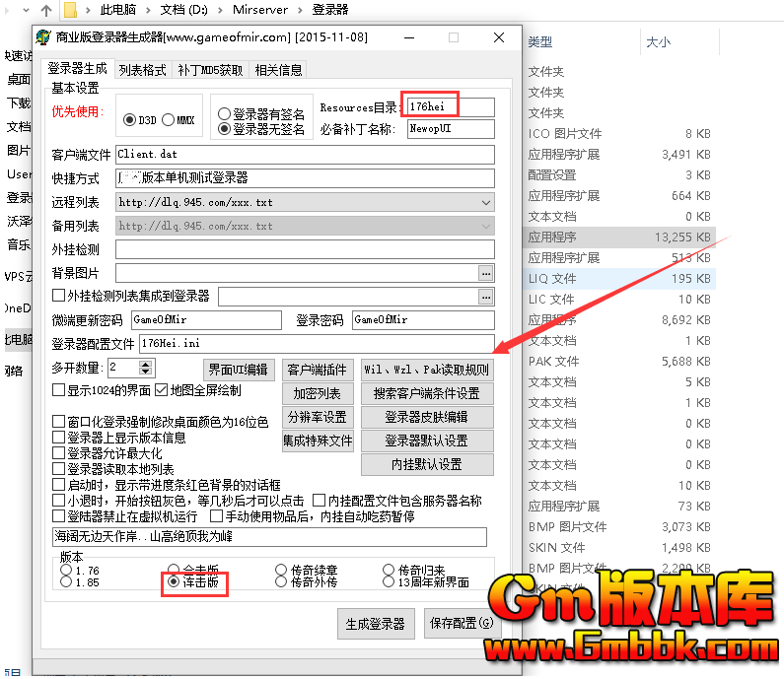This screenshot has height=679, width=784.
Task: Select 登录器有签名 radio option
Action: click(225, 114)
